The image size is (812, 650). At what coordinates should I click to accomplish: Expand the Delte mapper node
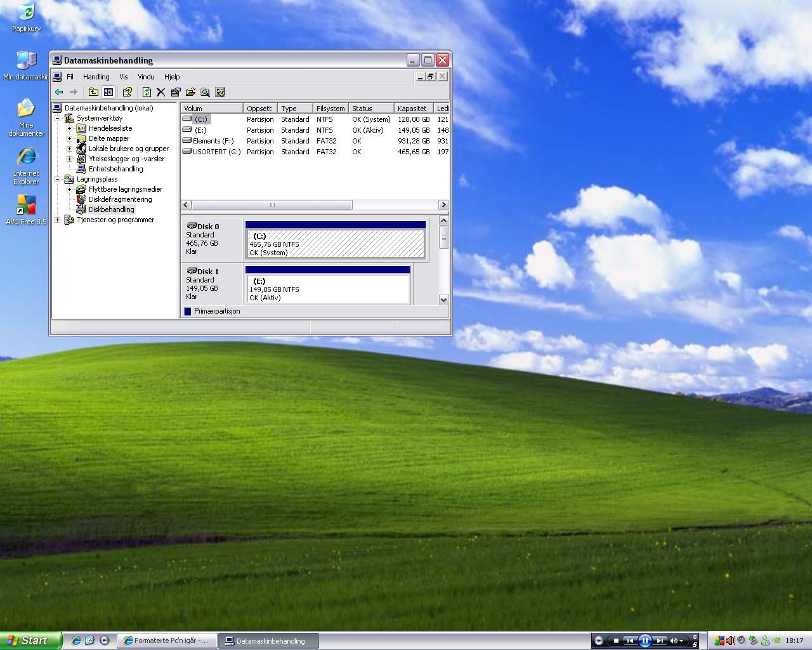69,138
